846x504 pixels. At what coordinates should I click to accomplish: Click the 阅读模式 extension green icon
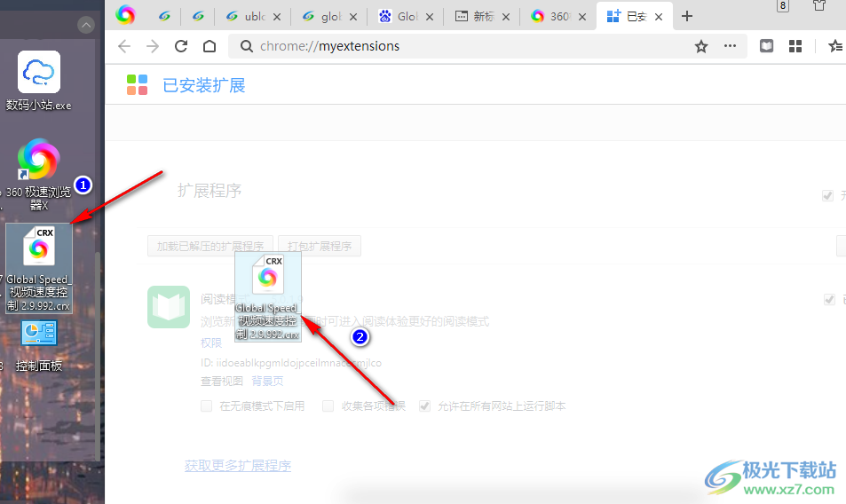169,307
